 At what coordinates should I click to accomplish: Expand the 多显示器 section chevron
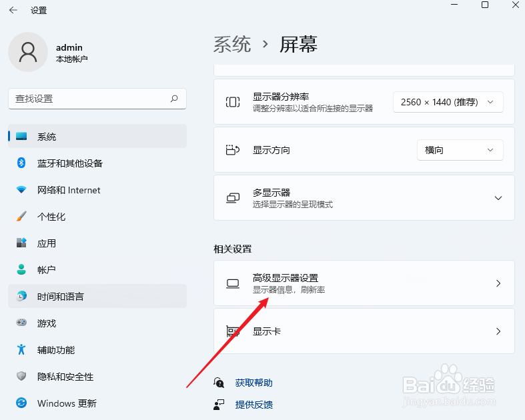tap(498, 198)
